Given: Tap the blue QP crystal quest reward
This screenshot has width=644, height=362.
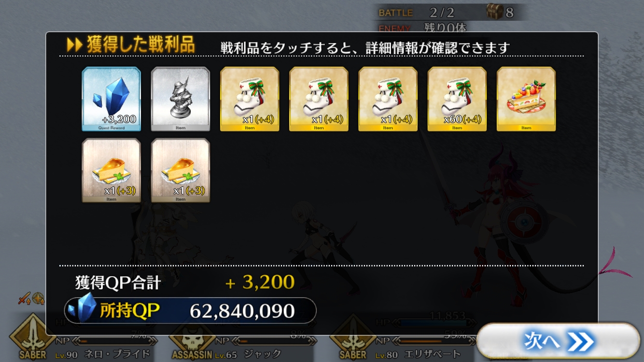Looking at the screenshot, I should pyautogui.click(x=111, y=99).
